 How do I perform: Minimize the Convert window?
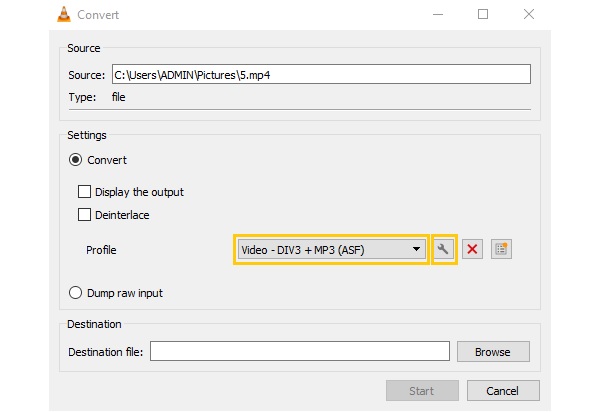[438, 15]
